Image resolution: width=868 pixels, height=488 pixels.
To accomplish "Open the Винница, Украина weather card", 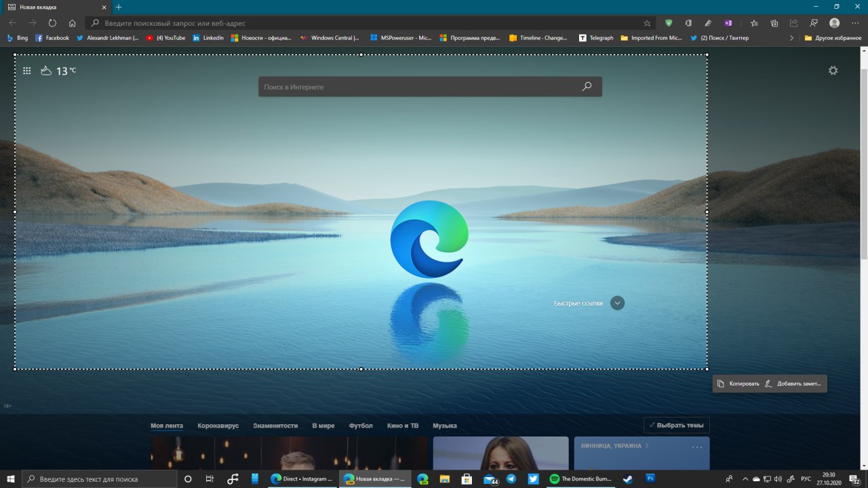I will coord(642,453).
